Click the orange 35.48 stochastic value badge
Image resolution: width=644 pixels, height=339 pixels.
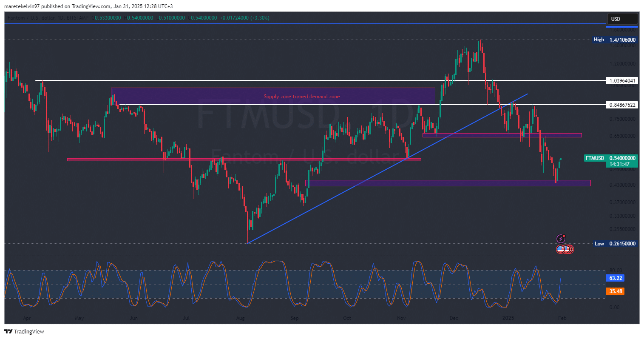click(x=616, y=291)
